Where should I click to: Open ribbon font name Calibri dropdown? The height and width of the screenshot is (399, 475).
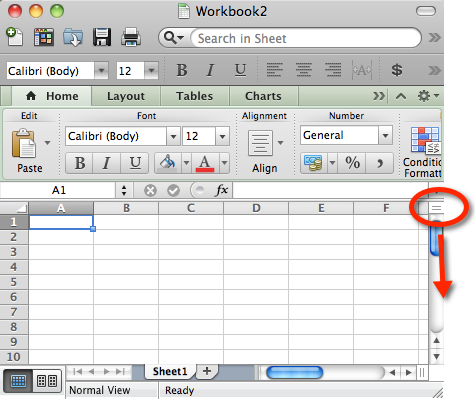pyautogui.click(x=173, y=136)
